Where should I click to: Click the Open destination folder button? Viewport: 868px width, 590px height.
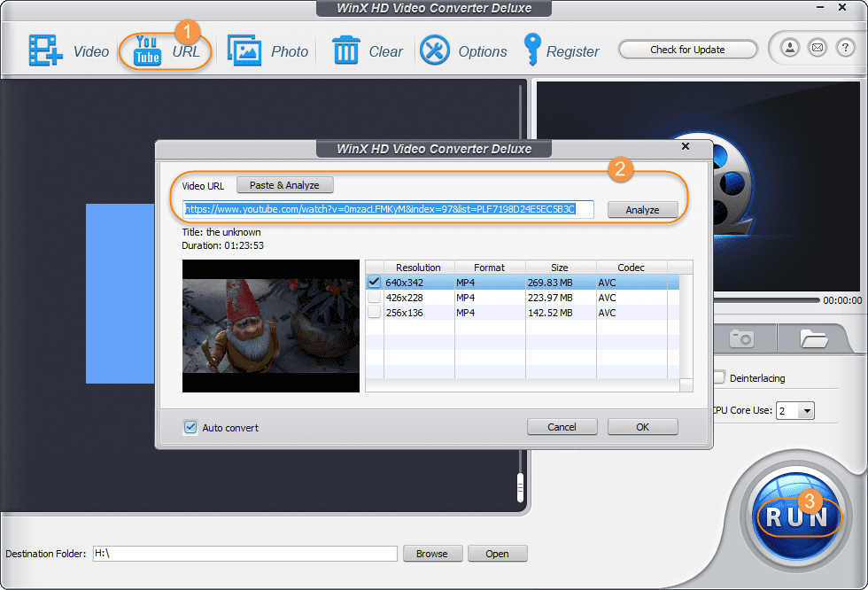tap(497, 554)
